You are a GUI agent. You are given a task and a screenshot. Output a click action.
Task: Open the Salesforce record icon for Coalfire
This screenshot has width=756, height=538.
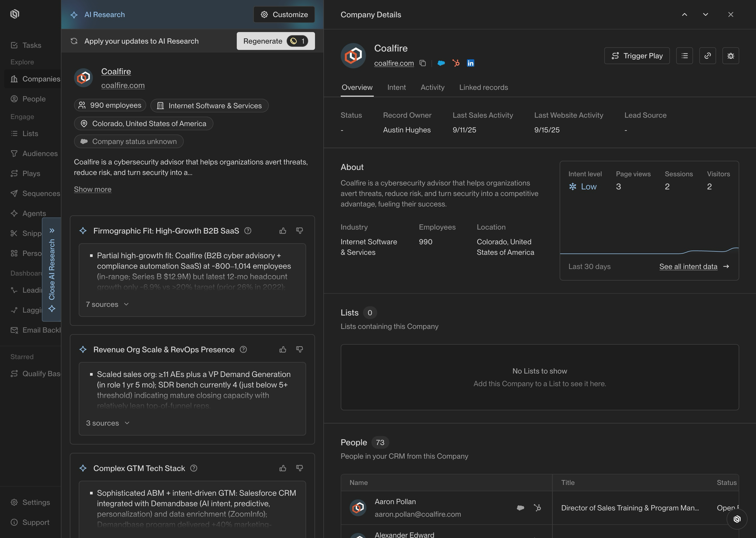tap(441, 63)
